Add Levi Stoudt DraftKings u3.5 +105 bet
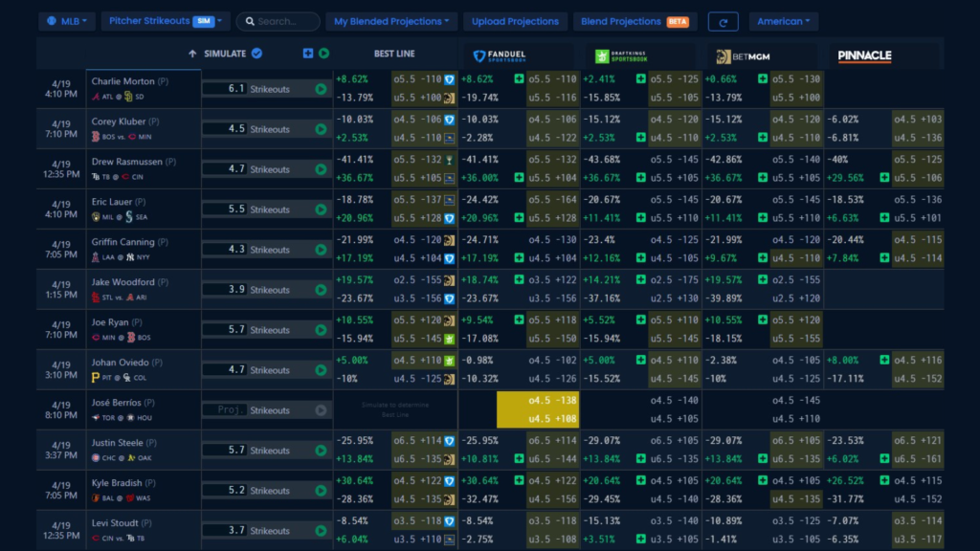 tap(640, 539)
